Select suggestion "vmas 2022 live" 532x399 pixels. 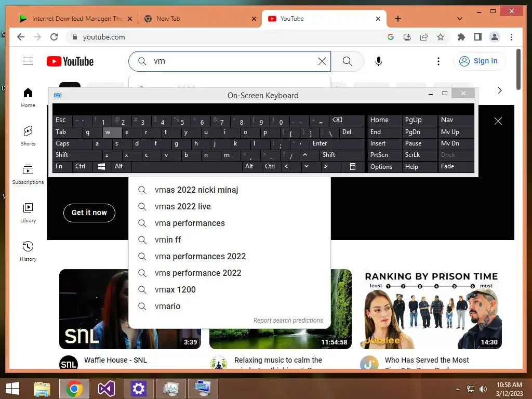(230, 207)
